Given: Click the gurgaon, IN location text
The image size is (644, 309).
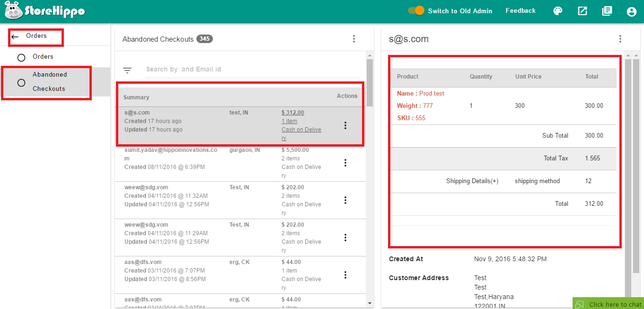Looking at the screenshot, I should [245, 150].
